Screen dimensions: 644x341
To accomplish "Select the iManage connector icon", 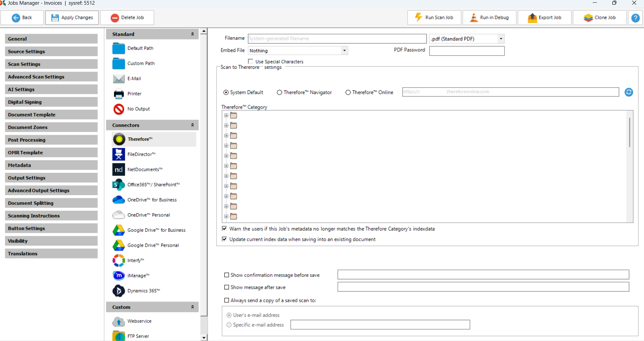I will point(119,276).
